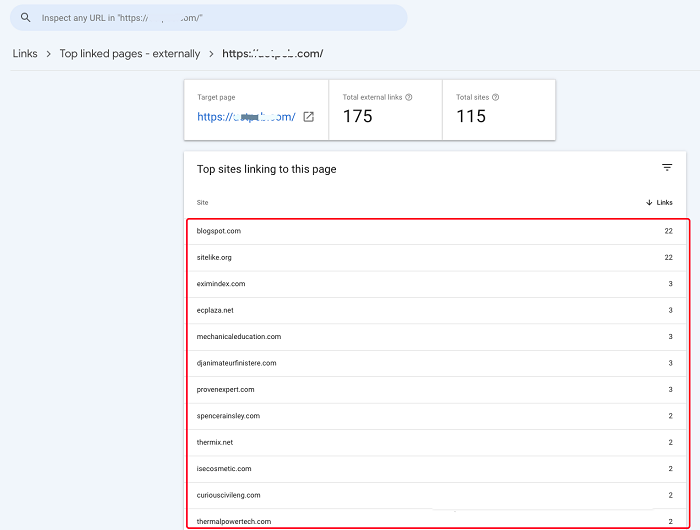Image resolution: width=700 pixels, height=530 pixels.
Task: Focus the Inspect any URL search field
Action: [x=208, y=18]
